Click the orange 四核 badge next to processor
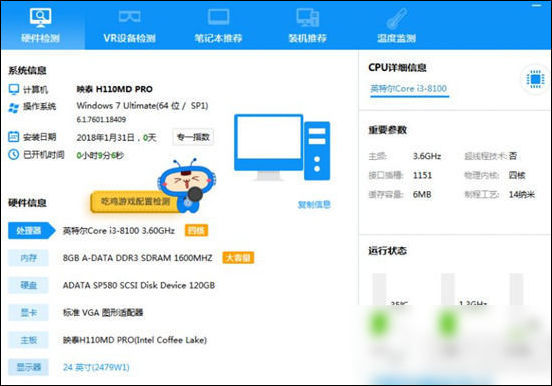 click(x=196, y=231)
